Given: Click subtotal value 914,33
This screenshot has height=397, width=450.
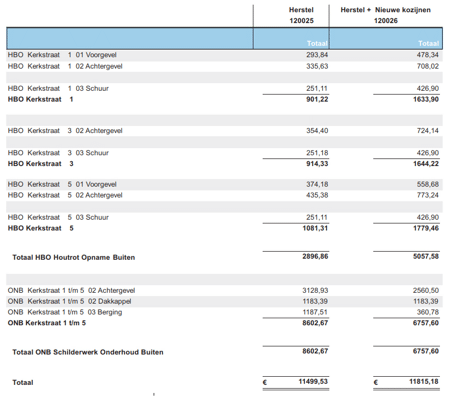Looking at the screenshot, I should [x=317, y=164].
